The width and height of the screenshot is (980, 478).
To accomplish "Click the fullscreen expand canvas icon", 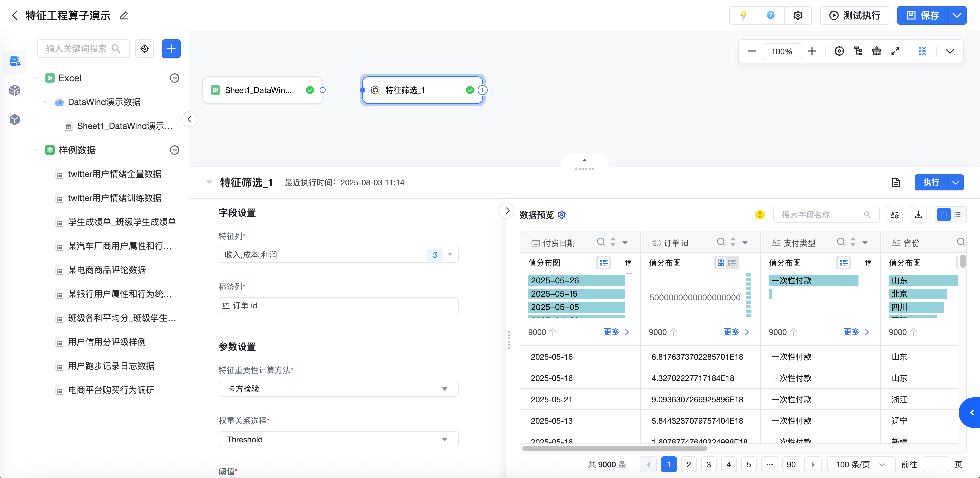I will (x=895, y=51).
